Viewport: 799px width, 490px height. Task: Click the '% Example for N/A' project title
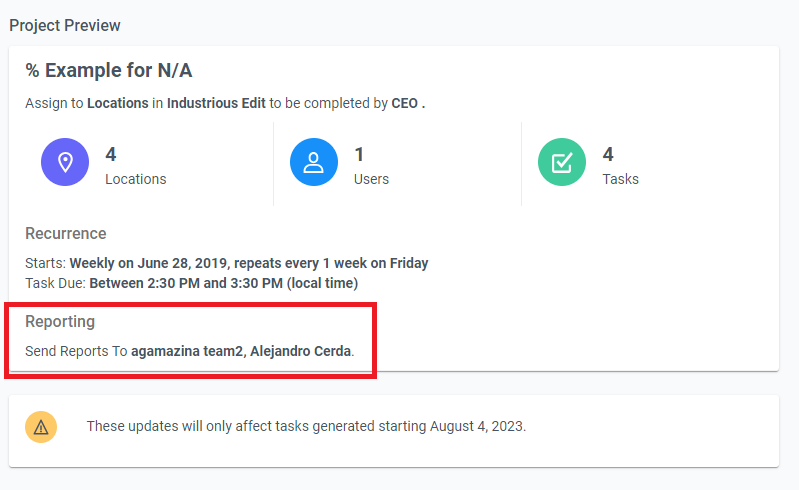(109, 70)
